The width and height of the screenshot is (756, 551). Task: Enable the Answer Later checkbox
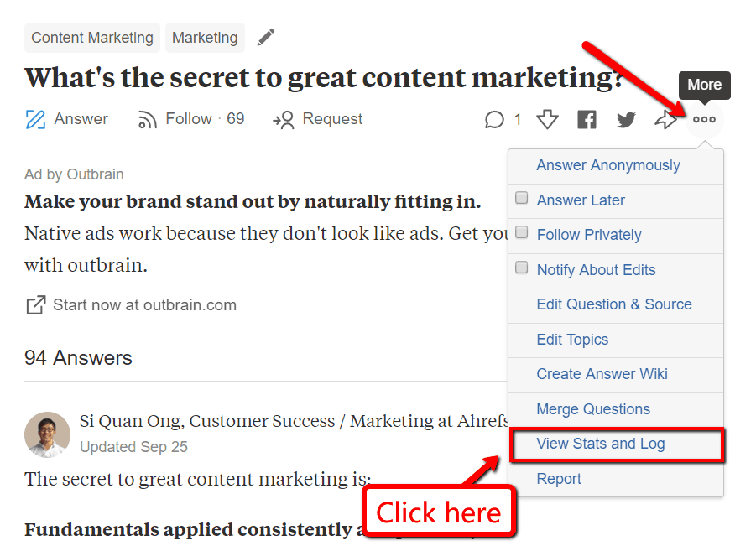(x=521, y=198)
